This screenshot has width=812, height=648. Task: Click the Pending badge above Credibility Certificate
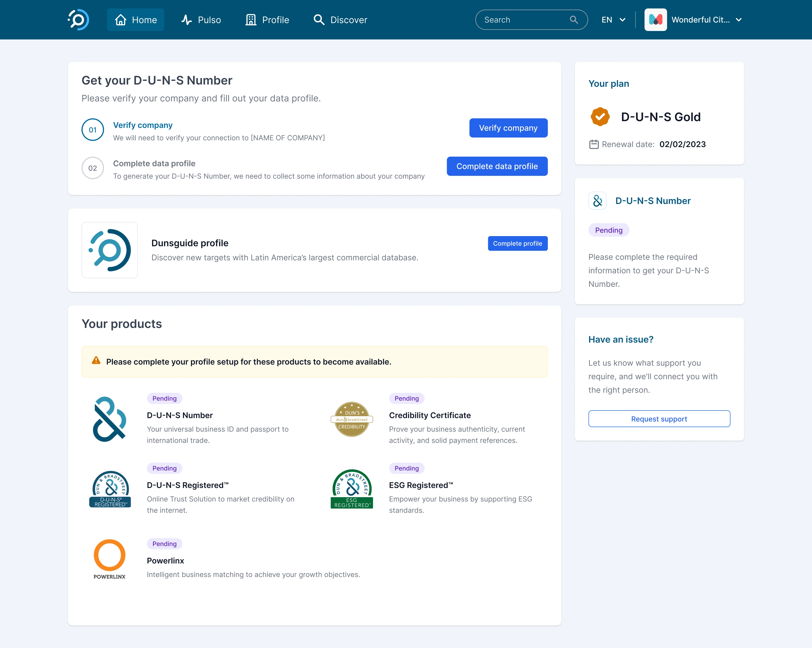406,398
